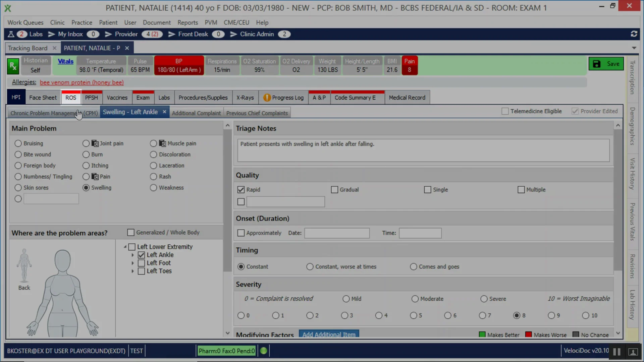Enable the Telemedicine Eligible checkbox
Viewport: 644px width, 362px height.
click(505, 111)
